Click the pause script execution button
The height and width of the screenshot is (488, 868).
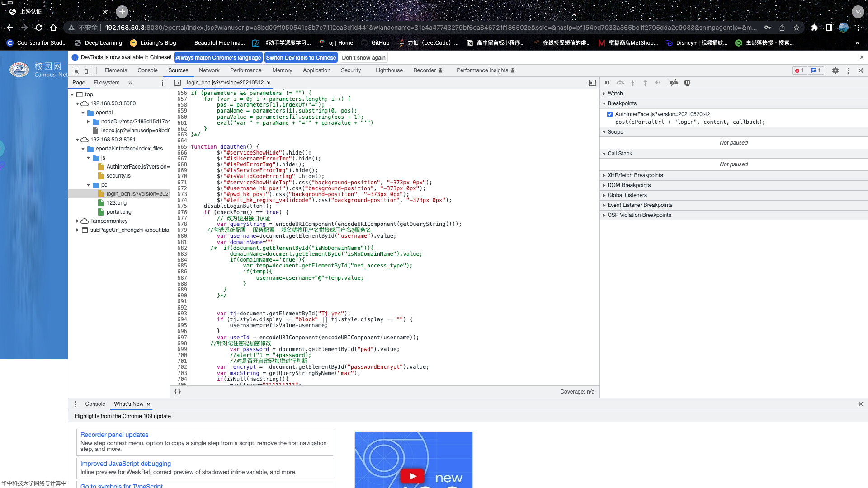(x=607, y=83)
